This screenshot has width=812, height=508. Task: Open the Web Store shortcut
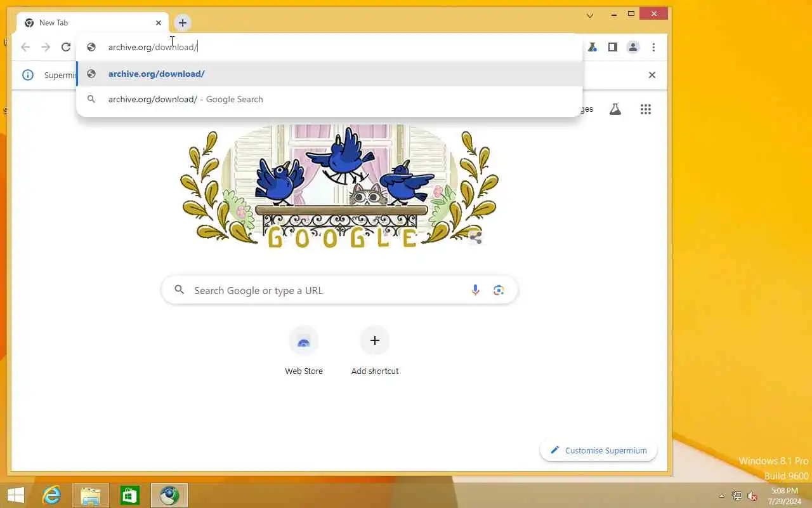coord(304,351)
